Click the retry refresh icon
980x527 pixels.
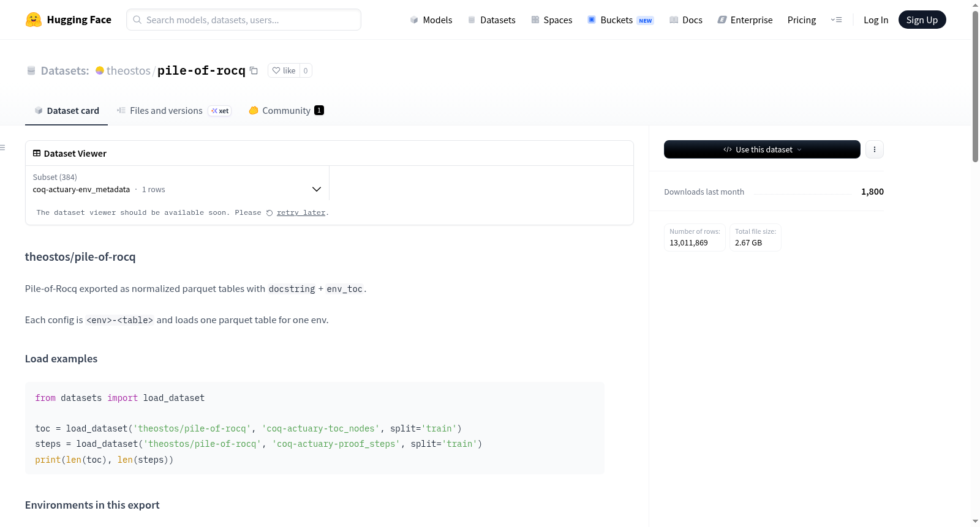pyautogui.click(x=269, y=213)
